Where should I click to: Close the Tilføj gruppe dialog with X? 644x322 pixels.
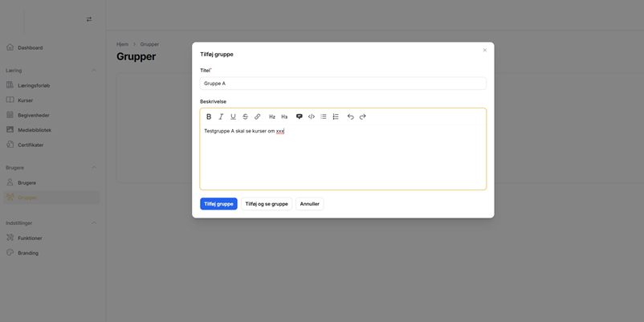pyautogui.click(x=485, y=50)
